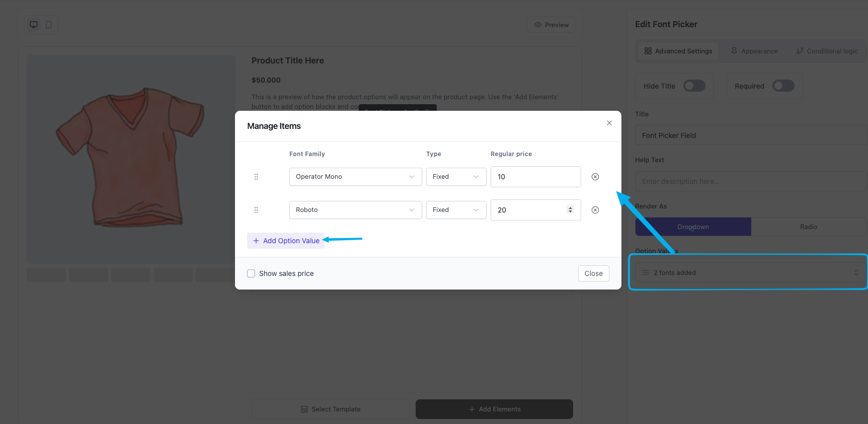
Task: Click the Font Family column header
Action: point(307,154)
